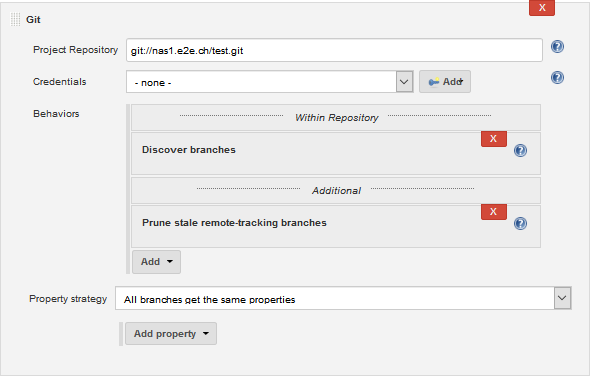
Task: Click the Within Repository section header
Action: [336, 117]
